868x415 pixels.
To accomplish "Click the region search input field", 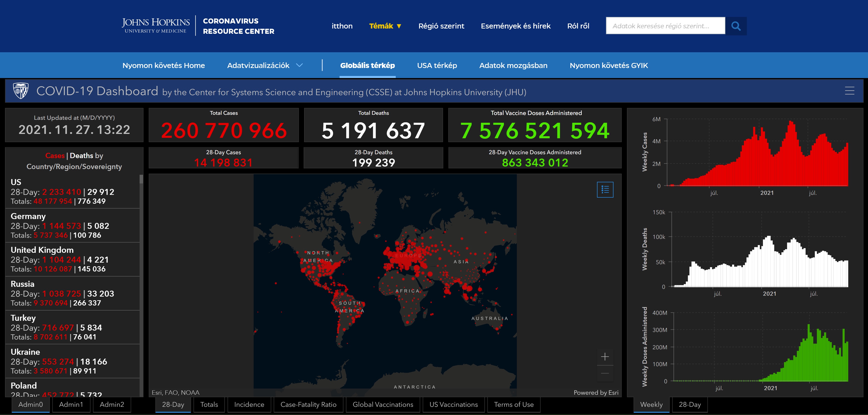I will [665, 26].
